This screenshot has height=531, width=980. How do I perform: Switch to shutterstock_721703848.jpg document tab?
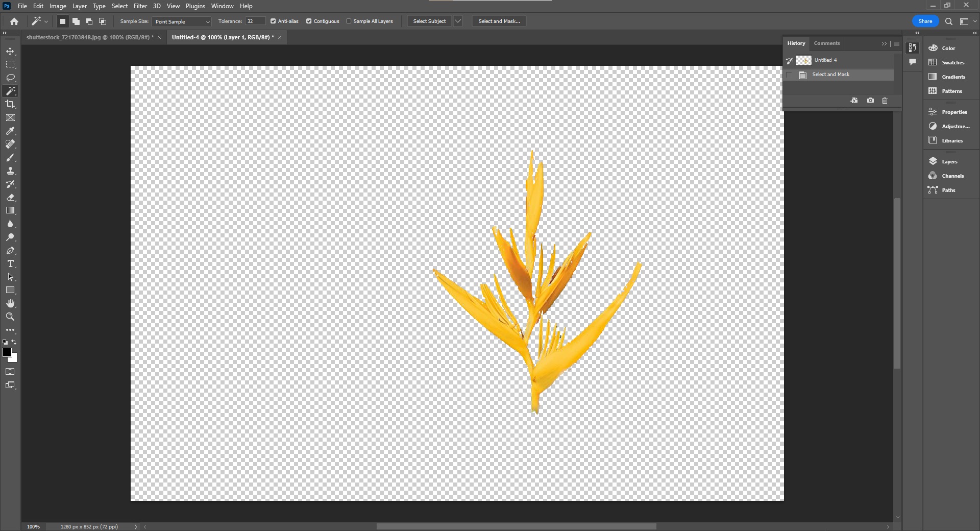(x=89, y=37)
